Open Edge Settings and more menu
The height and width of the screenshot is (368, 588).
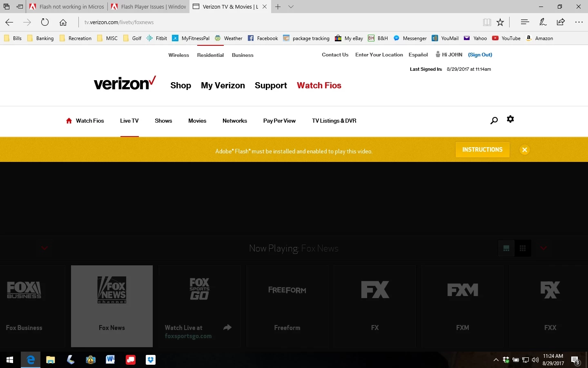[x=579, y=22]
